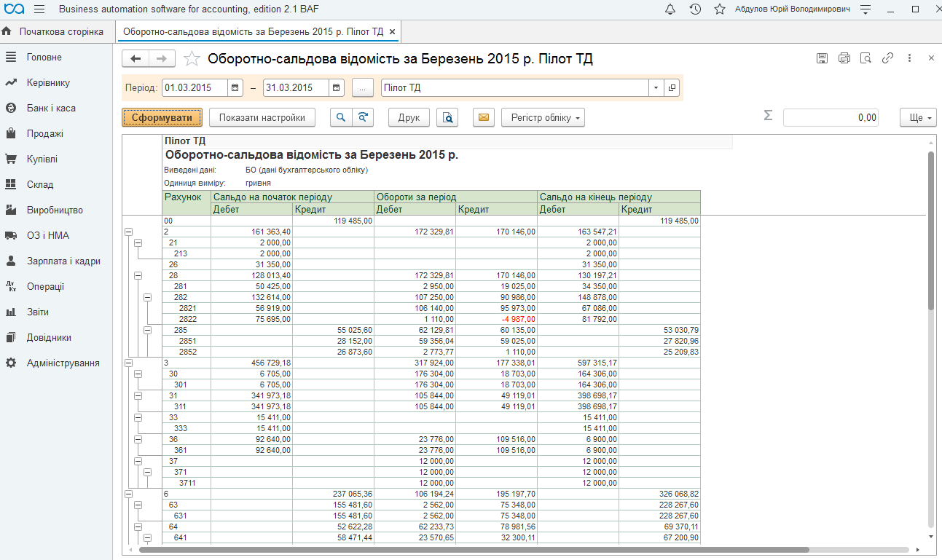
Task: Switch to Початкова сторінка tab
Action: click(57, 31)
